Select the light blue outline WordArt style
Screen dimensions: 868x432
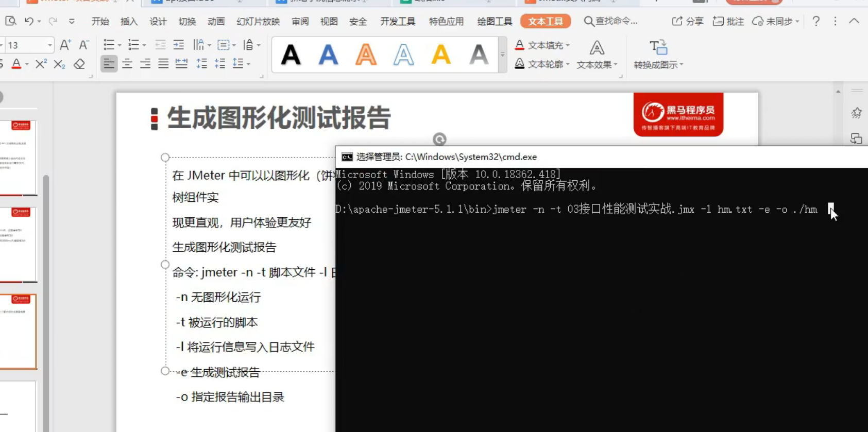[x=404, y=55]
